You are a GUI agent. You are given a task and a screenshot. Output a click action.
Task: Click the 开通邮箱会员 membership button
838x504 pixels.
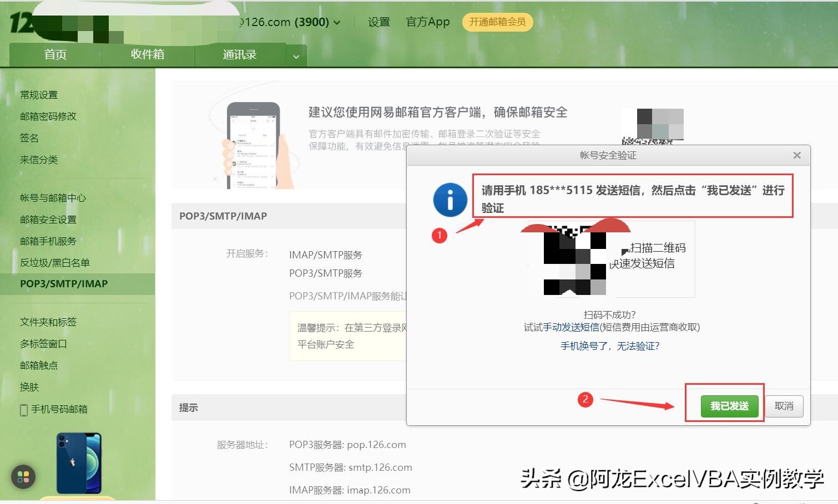(497, 22)
